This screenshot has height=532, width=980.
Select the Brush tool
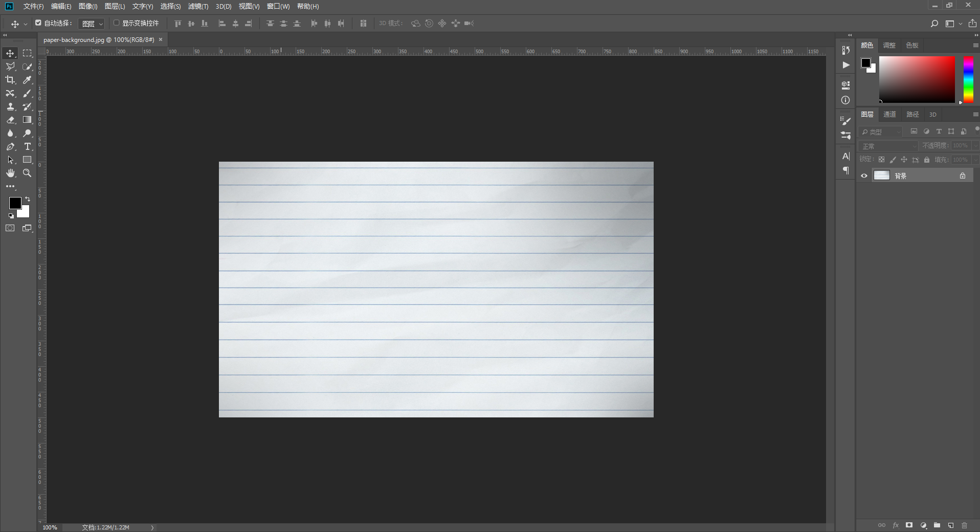click(27, 93)
